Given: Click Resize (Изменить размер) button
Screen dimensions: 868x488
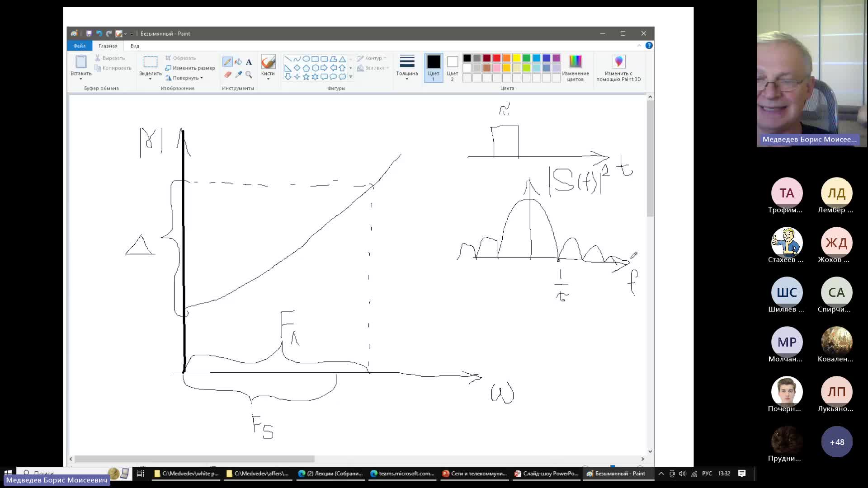Looking at the screenshot, I should (190, 68).
